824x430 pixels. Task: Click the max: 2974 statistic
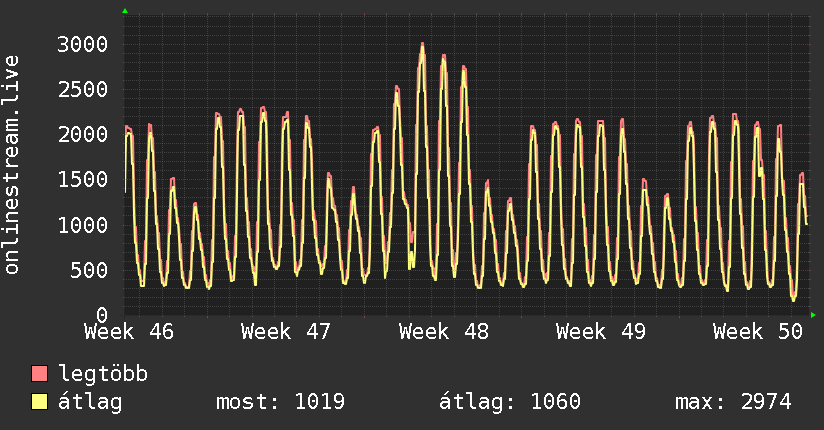pyautogui.click(x=733, y=402)
